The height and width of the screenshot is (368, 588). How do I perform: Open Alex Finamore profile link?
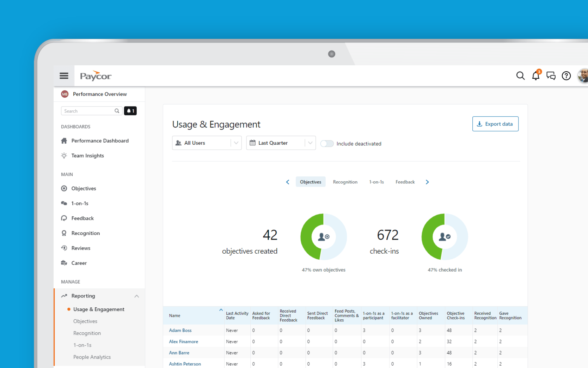pos(183,342)
